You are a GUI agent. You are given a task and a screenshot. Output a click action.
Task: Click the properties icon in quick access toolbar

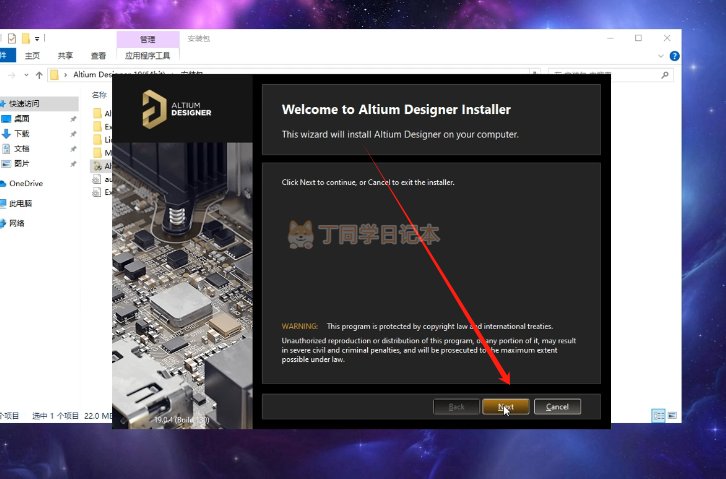coord(12,38)
